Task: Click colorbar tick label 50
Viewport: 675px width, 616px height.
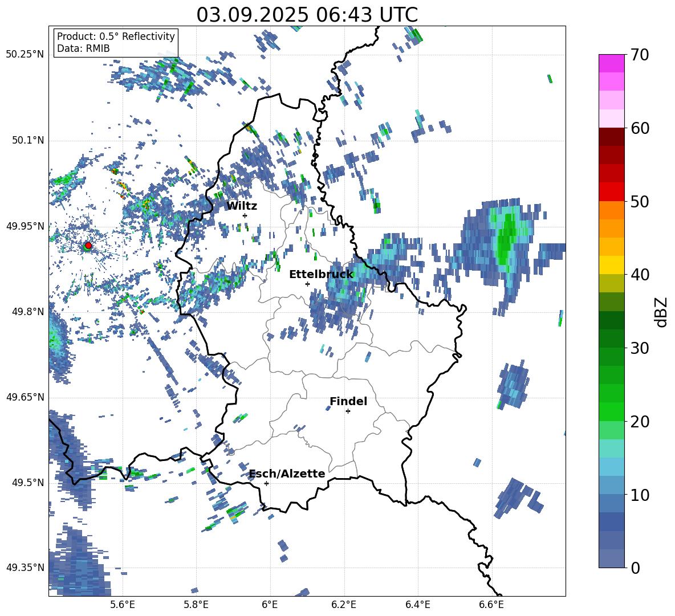Action: pos(640,201)
